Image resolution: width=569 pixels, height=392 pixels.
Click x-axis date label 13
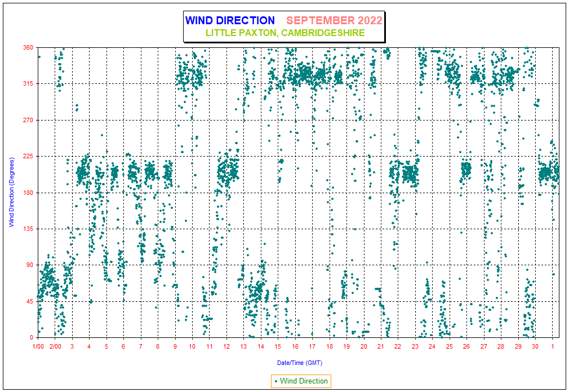point(243,347)
